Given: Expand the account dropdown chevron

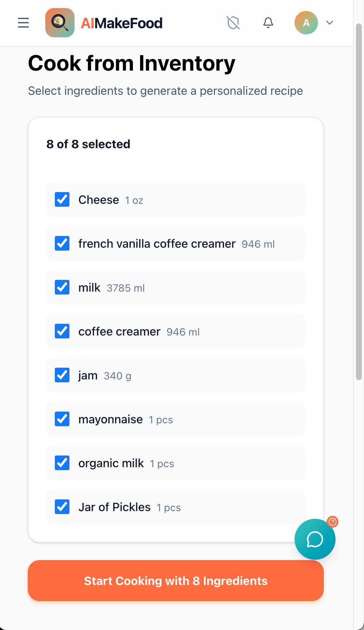Looking at the screenshot, I should tap(330, 23).
